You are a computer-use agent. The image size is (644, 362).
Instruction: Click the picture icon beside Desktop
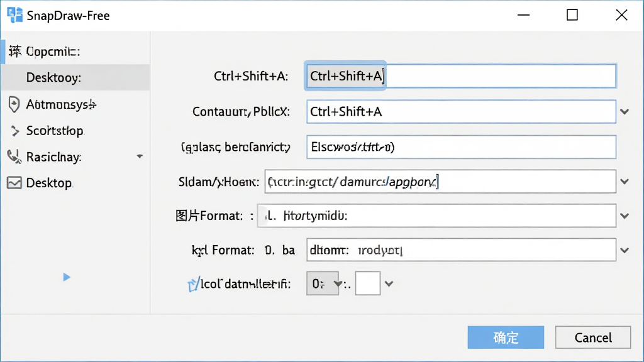tap(14, 183)
